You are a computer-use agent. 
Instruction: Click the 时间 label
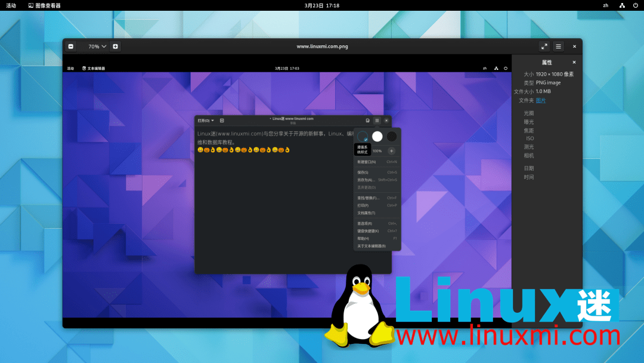528,177
